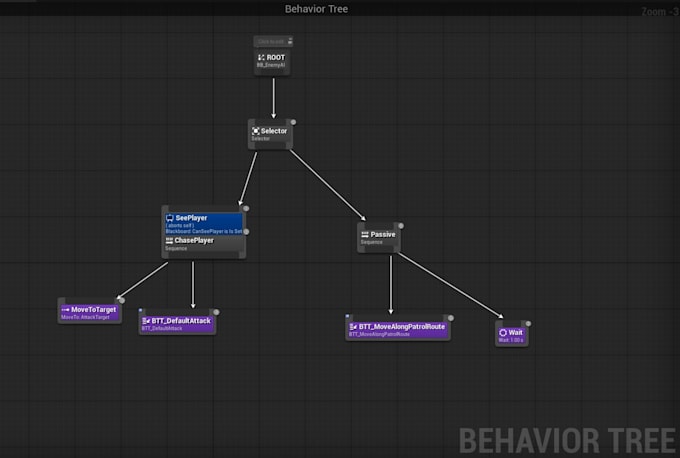Select the ChasePlayer sequence node
This screenshot has width=680, height=458.
pos(203,244)
